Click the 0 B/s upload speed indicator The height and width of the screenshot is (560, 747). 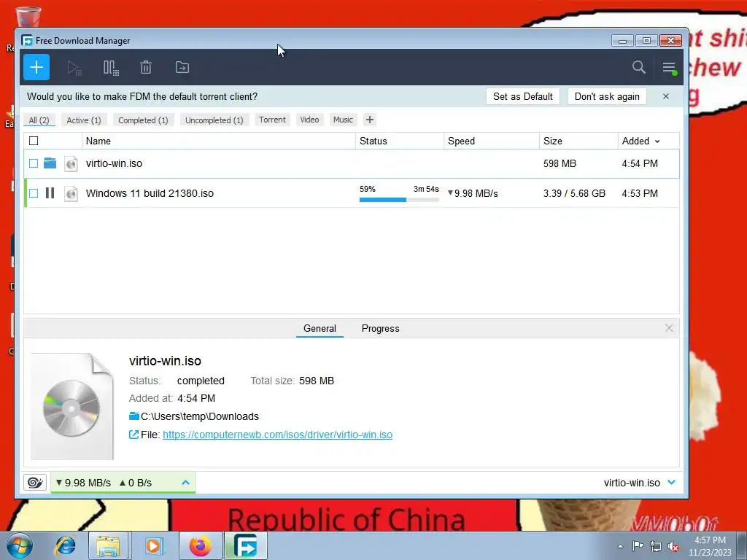click(135, 483)
